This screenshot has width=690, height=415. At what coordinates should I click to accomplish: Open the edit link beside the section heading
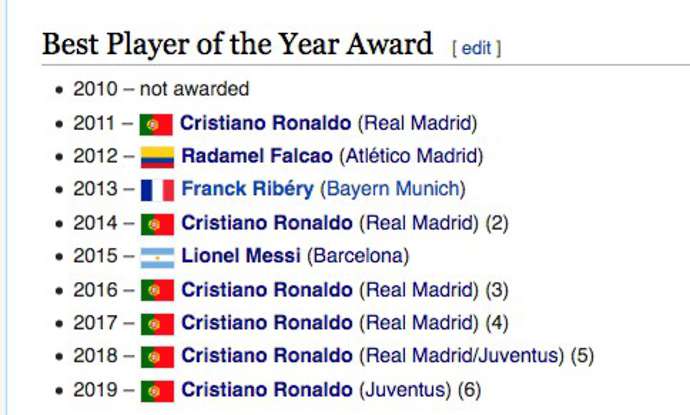(476, 48)
